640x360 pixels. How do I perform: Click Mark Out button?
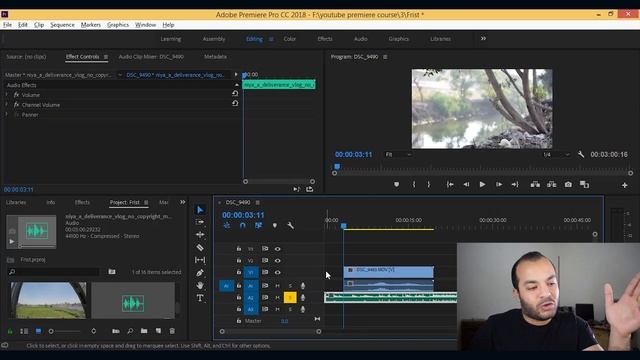pyautogui.click(x=429, y=184)
